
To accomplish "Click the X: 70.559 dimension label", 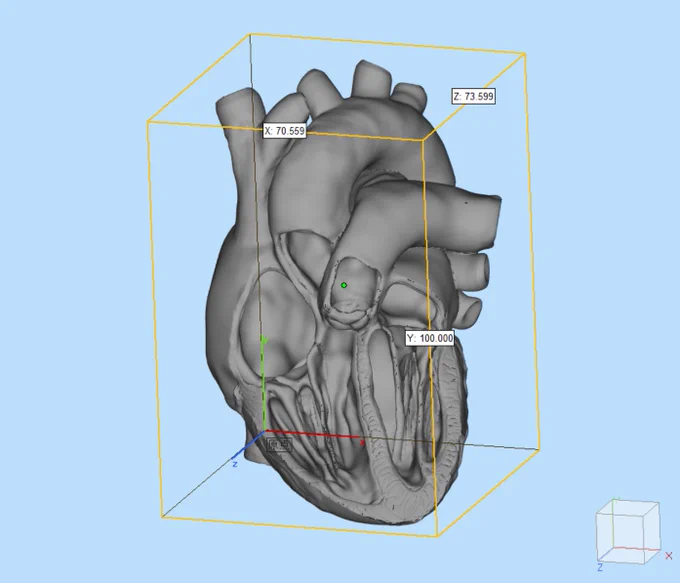I will coord(284,131).
